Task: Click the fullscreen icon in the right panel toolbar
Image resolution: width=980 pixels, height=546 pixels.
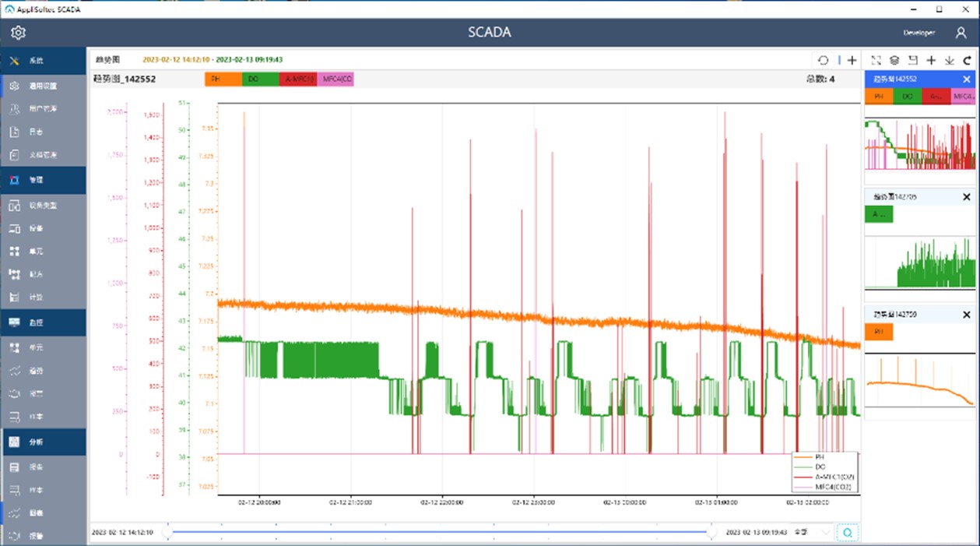Action: [x=876, y=60]
